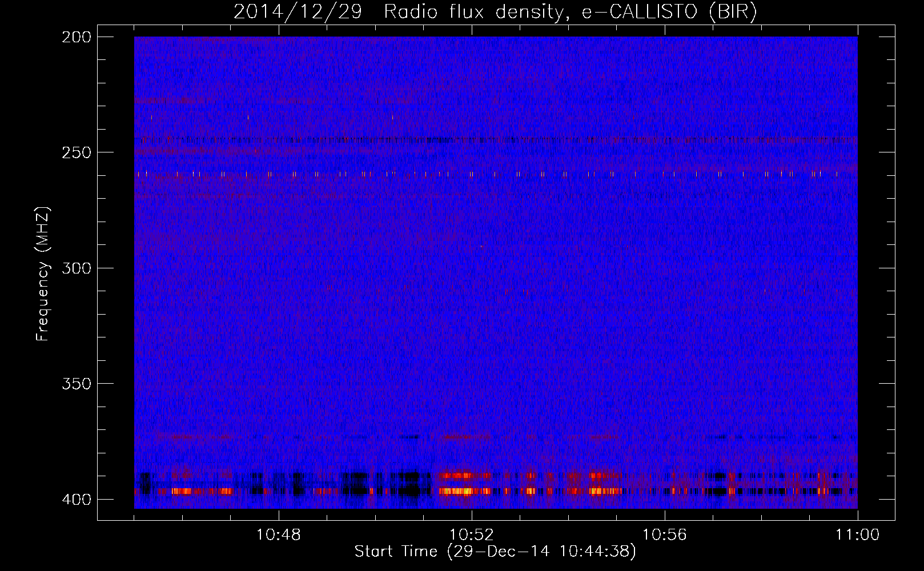Click the '350' frequency tick label
Image resolution: width=924 pixels, height=571 pixels.
point(76,383)
